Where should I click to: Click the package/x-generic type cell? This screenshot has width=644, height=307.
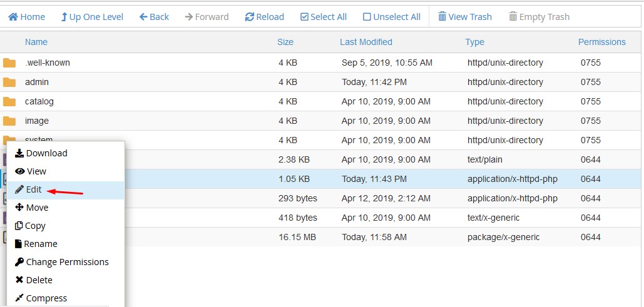pos(504,237)
